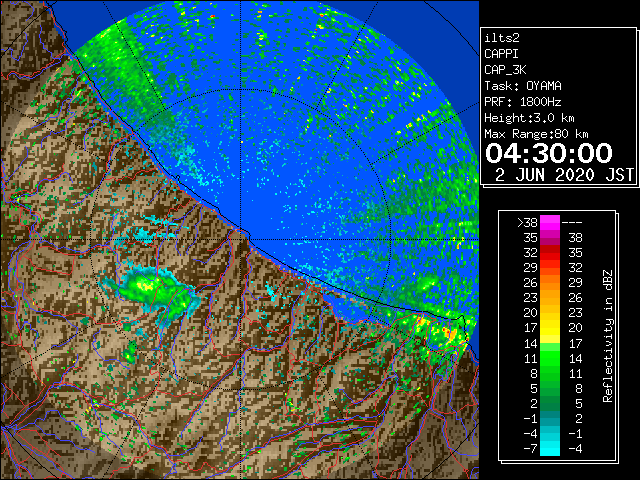
Task: Select the "PRF: 1800Hz" value
Action: pos(523,102)
